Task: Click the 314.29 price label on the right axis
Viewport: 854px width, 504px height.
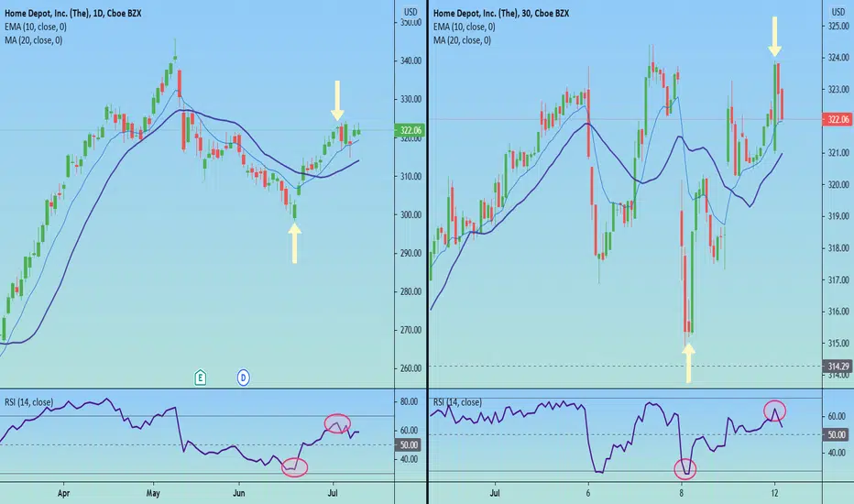Action: tap(838, 367)
